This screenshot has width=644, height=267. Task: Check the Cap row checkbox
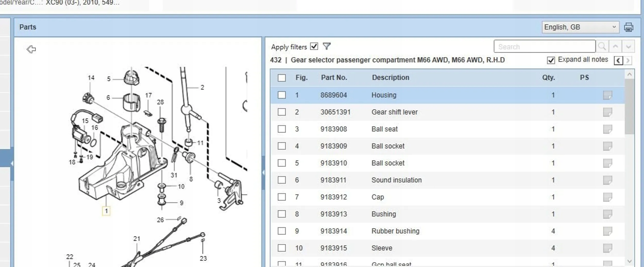(282, 197)
